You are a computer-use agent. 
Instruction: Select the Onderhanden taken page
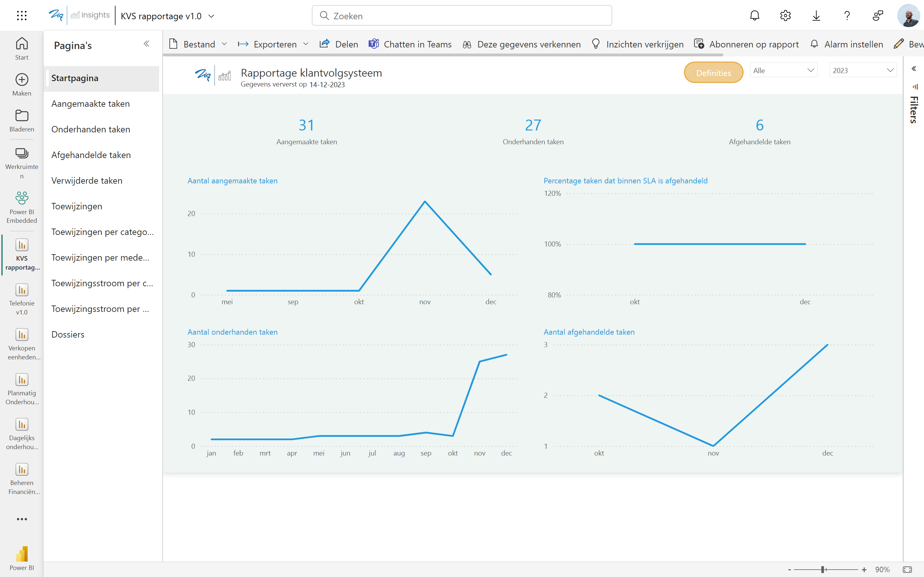91,130
